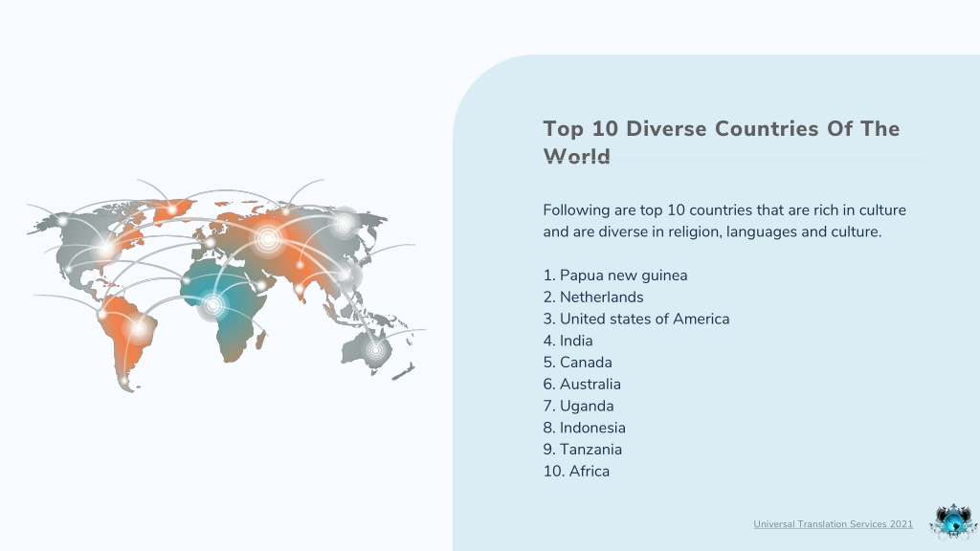Select the list entry '6. Australia'
The height and width of the screenshot is (551, 980).
pos(582,385)
